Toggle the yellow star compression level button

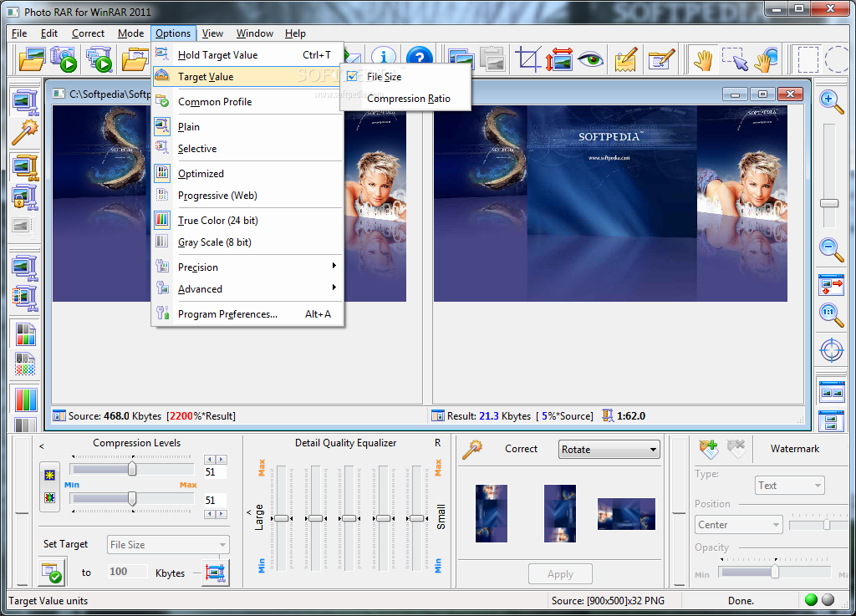coord(49,475)
